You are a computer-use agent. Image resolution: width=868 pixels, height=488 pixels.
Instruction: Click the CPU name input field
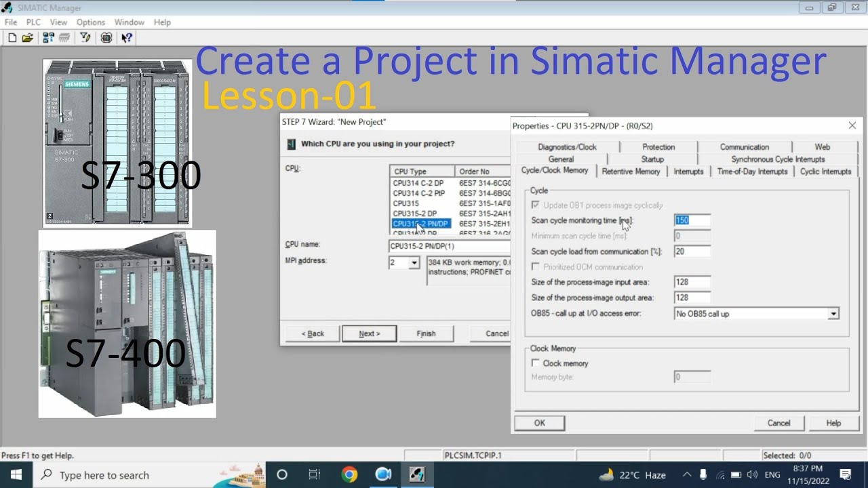pos(450,246)
